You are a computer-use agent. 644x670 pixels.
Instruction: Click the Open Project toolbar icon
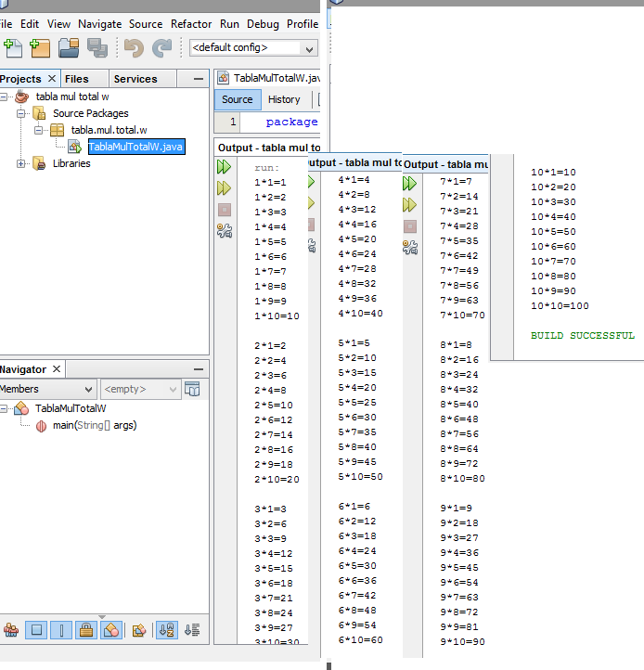pyautogui.click(x=69, y=48)
